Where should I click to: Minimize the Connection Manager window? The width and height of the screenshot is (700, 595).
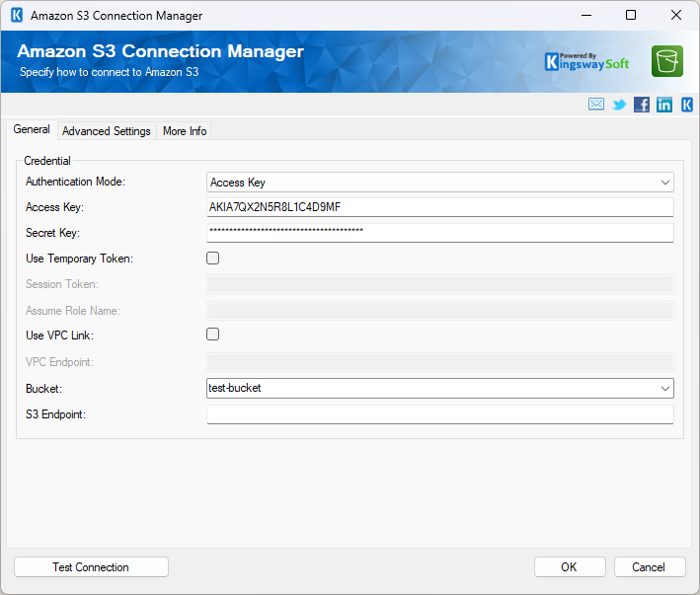586,15
